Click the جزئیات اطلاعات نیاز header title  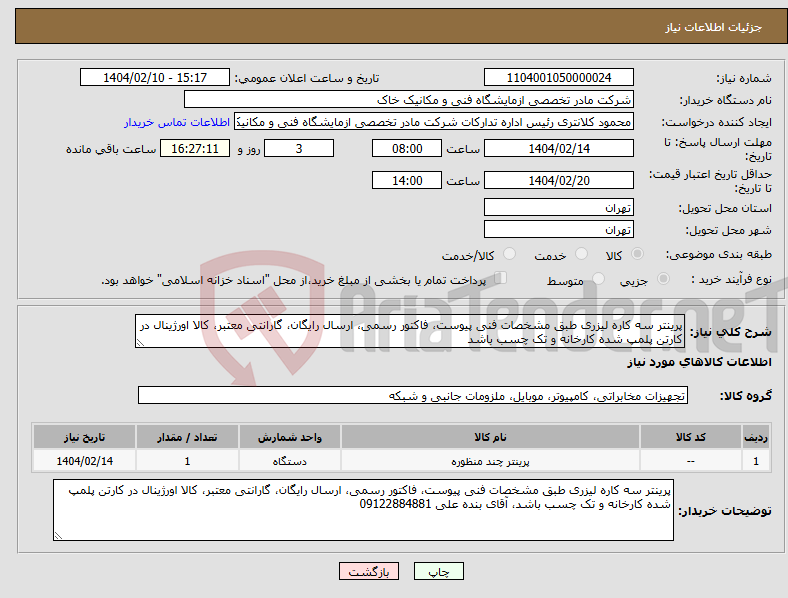713,27
